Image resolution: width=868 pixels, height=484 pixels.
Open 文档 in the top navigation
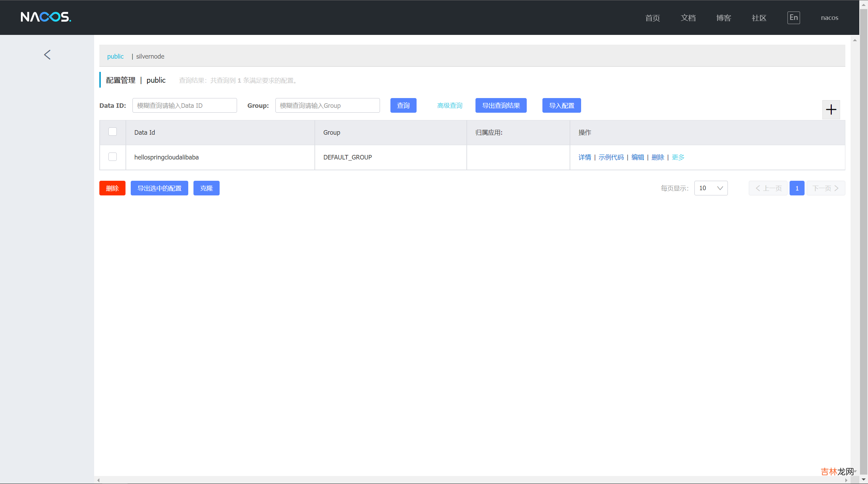[x=688, y=18]
